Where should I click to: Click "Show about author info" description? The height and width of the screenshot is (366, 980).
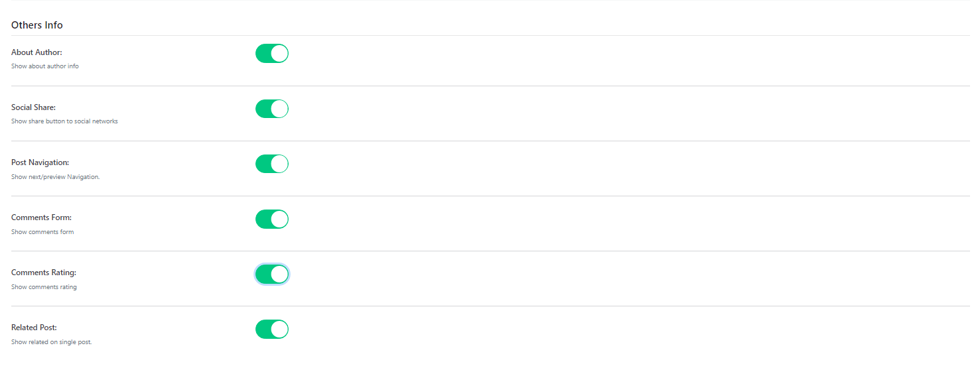pos(45,66)
